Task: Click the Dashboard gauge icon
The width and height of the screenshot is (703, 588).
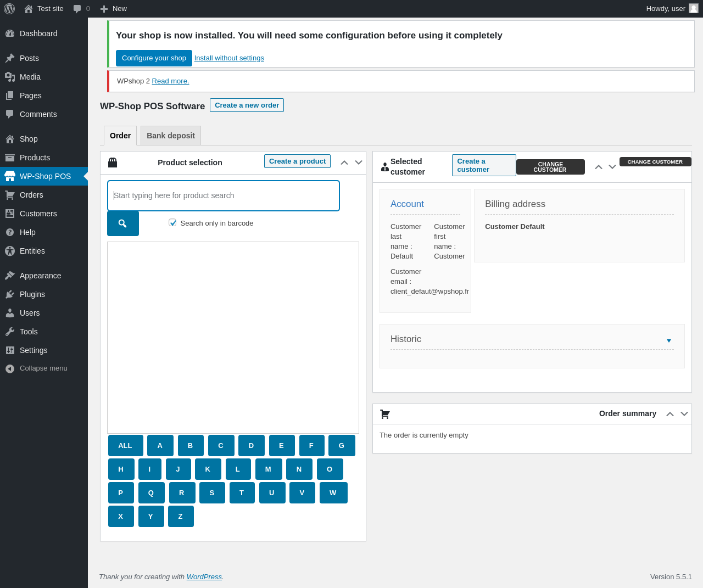Action: coord(10,33)
